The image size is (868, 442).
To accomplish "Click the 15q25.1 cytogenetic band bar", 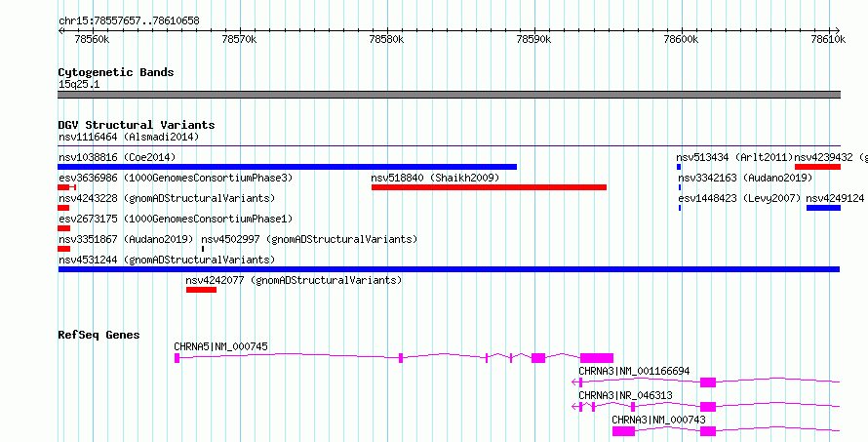I will tap(449, 95).
